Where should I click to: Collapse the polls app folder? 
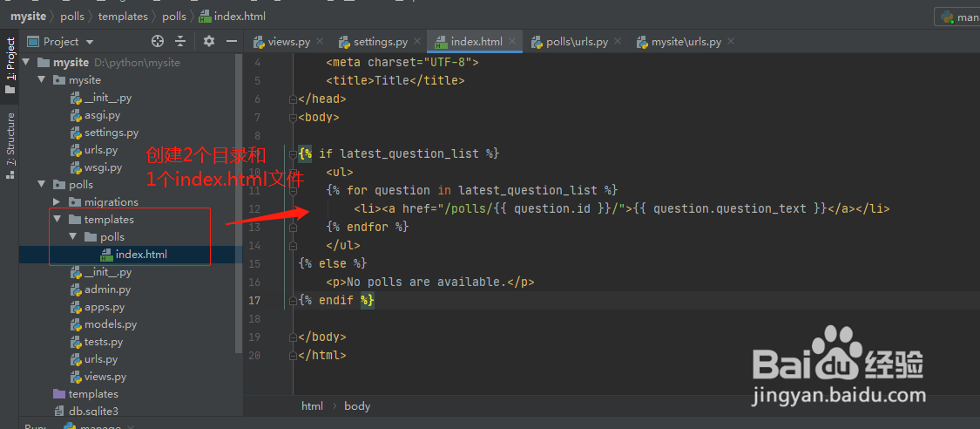pos(41,185)
